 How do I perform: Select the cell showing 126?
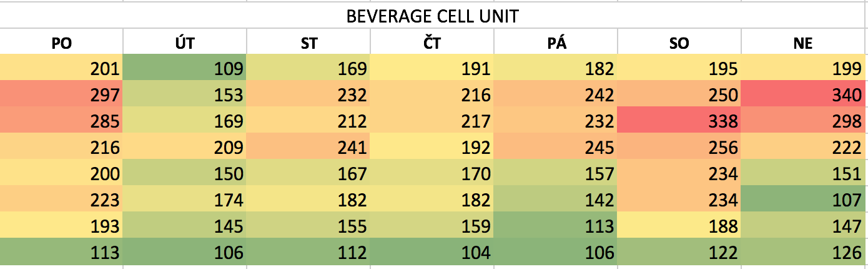804,252
